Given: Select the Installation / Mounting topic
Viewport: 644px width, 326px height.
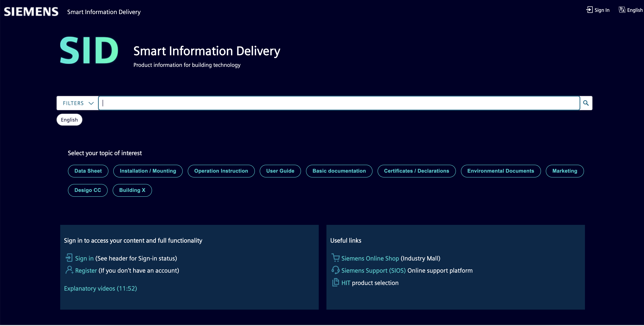Looking at the screenshot, I should 148,171.
